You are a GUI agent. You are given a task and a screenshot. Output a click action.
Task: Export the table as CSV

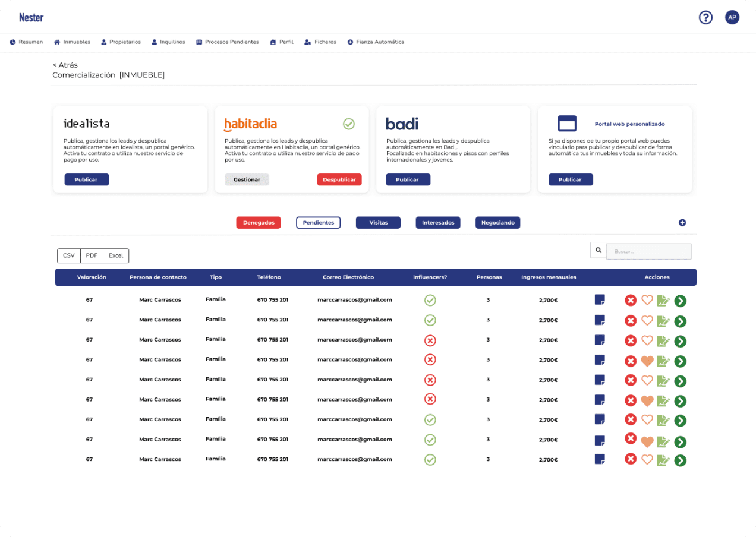69,255
